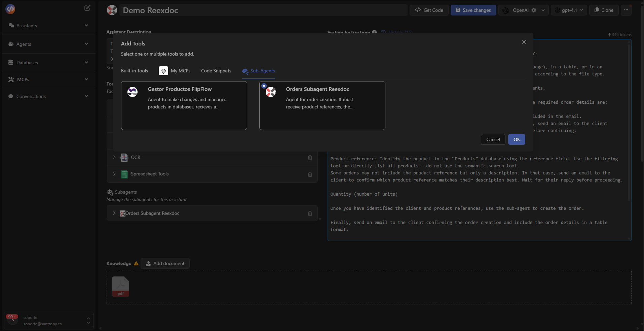644x331 pixels.
Task: Click the Demo Reexdoc name field
Action: (x=263, y=10)
